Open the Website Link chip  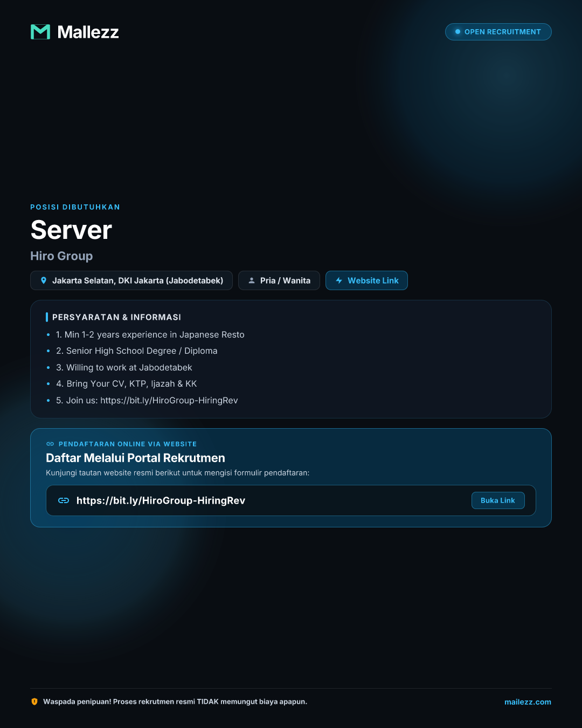coord(366,280)
